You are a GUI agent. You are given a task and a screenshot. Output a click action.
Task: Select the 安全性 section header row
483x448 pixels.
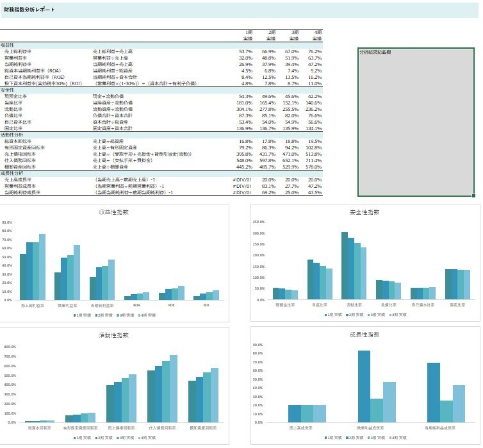pos(161,90)
